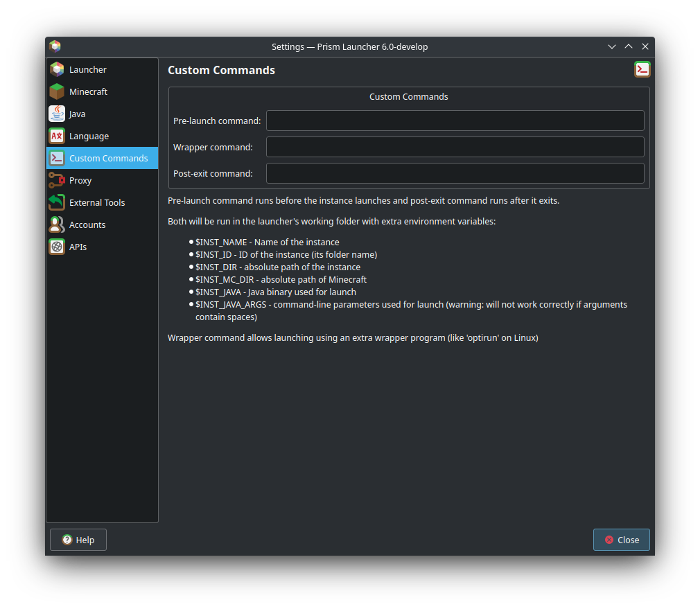Click the Custom Commands terminal icon in sidebar
The image size is (700, 609).
coord(57,158)
